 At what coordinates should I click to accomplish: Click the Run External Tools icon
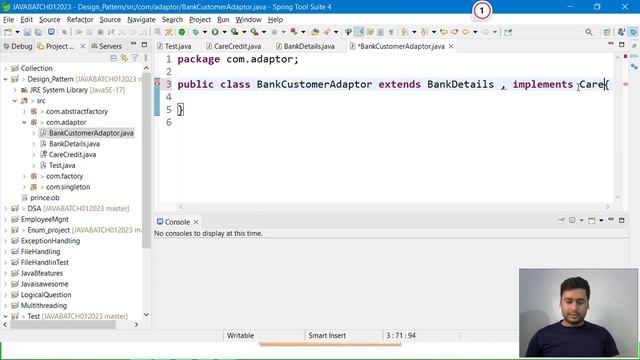tap(255, 32)
